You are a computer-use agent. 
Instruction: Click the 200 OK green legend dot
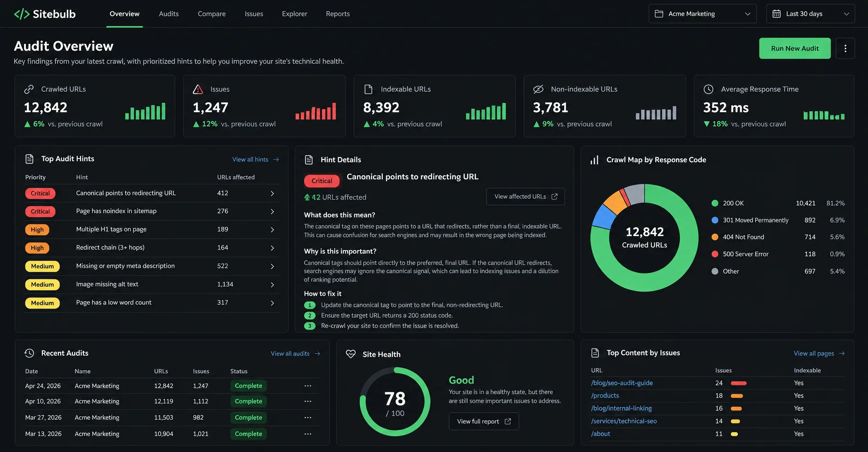coord(715,203)
